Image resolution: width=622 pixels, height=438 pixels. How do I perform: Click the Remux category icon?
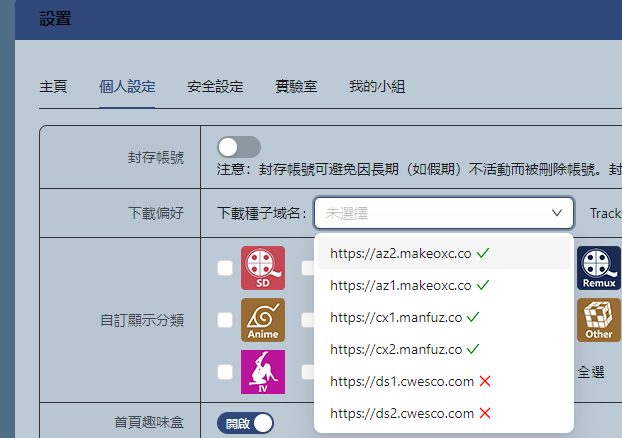(x=599, y=268)
